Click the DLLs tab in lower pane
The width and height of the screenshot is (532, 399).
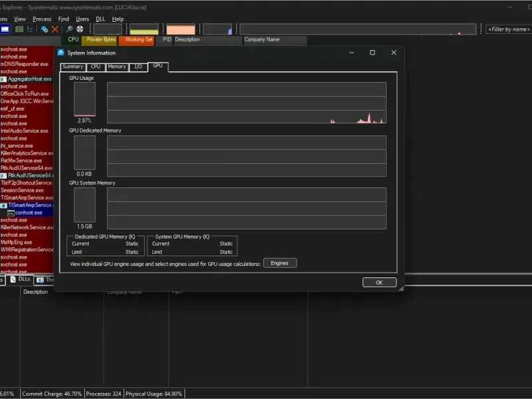pyautogui.click(x=21, y=279)
